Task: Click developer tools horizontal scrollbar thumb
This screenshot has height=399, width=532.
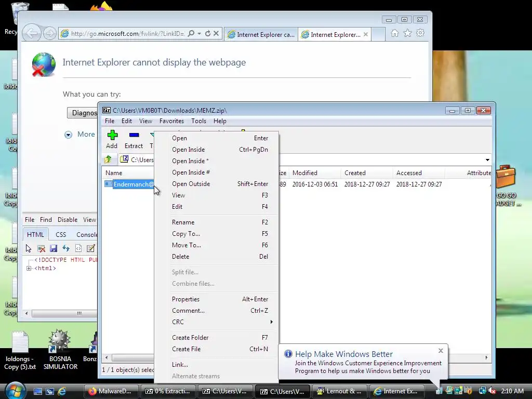Action: click(x=64, y=313)
